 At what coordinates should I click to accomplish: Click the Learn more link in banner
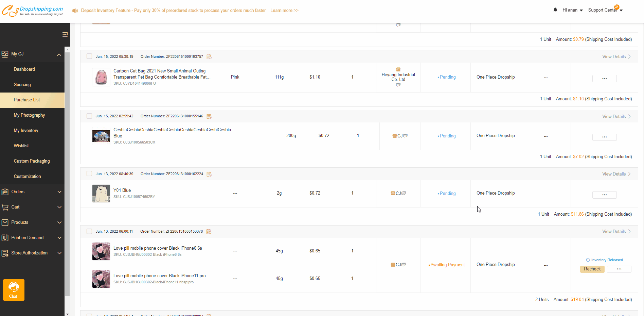point(284,11)
